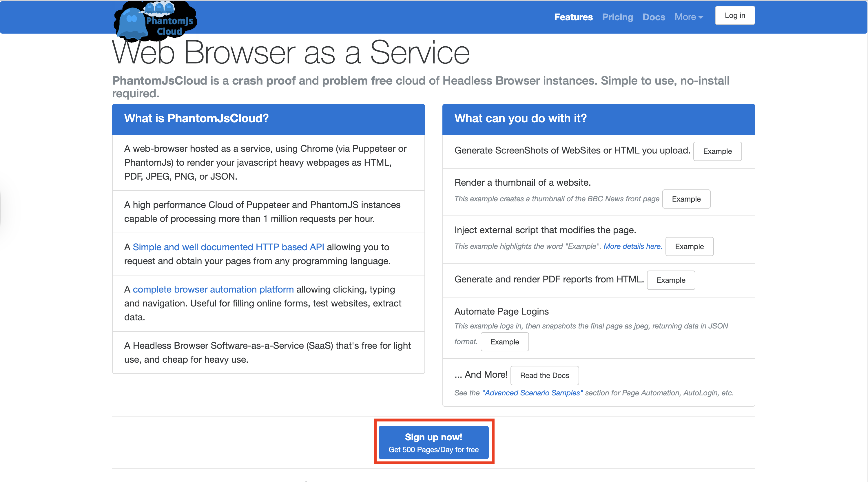Open the complete browser automation platform link
The width and height of the screenshot is (868, 482).
coord(213,289)
